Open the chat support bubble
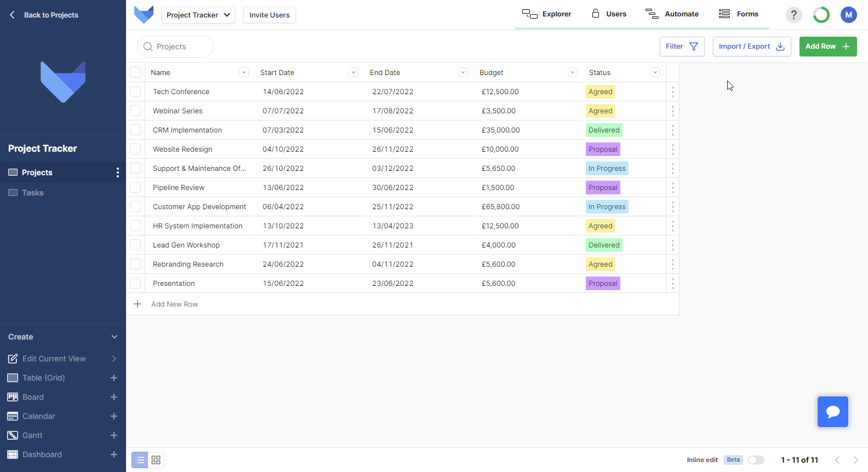This screenshot has height=472, width=868. (832, 412)
